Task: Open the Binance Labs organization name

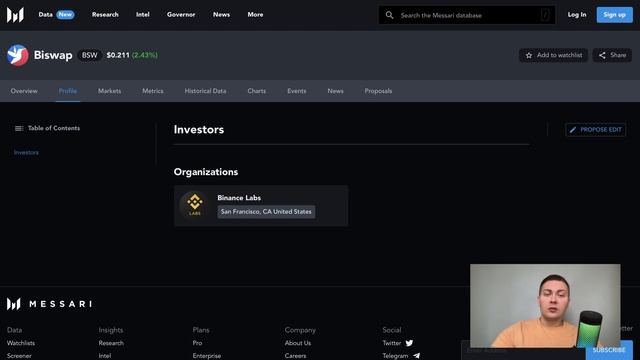Action: tap(239, 198)
